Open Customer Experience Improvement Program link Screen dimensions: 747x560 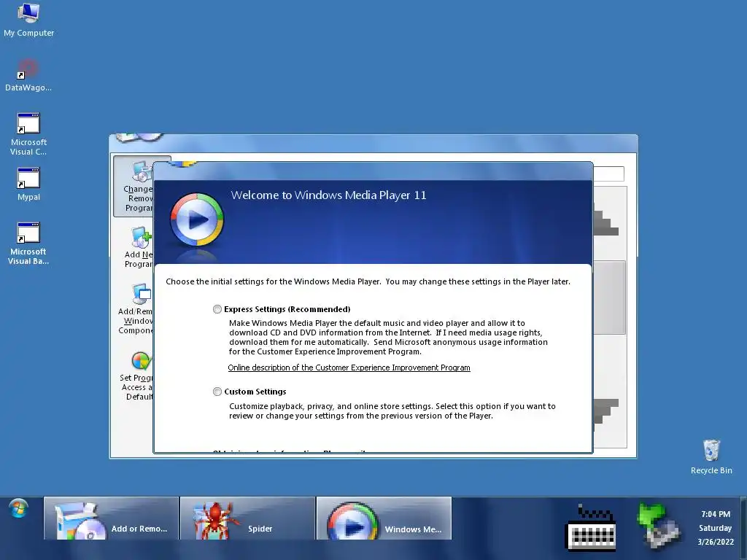click(x=349, y=367)
